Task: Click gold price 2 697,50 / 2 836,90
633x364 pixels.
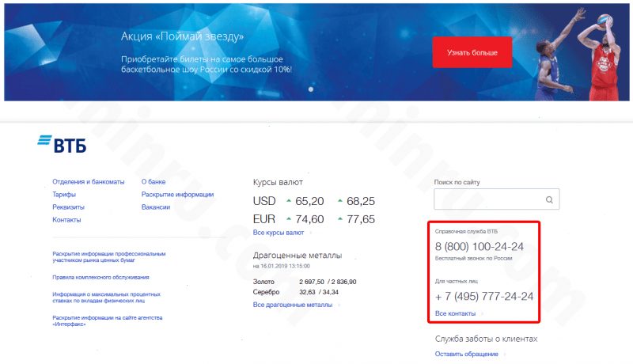Action: (328, 282)
